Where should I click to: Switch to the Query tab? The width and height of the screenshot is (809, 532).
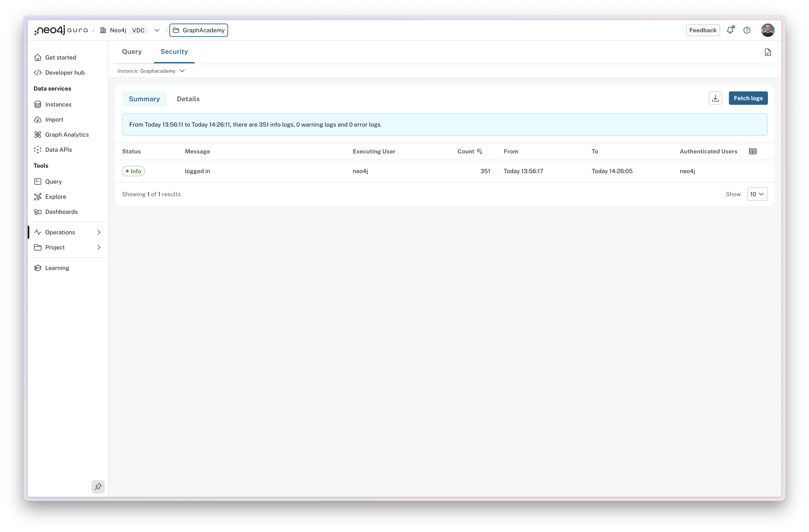click(132, 52)
